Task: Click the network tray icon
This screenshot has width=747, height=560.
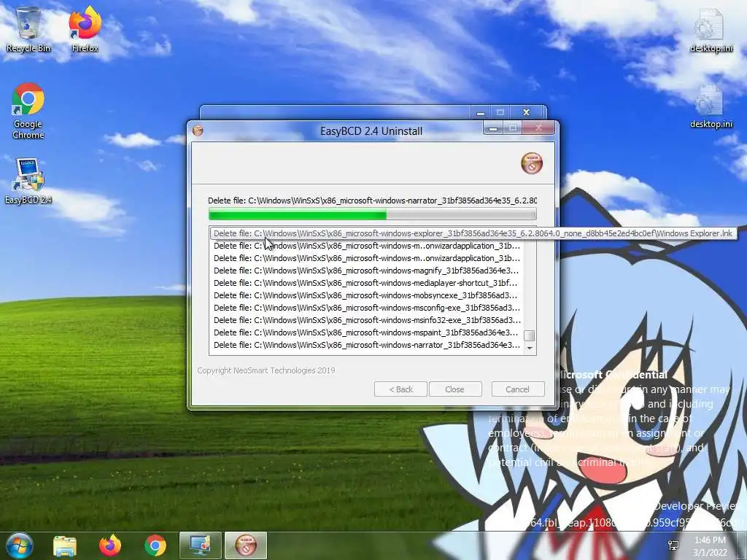Action: point(673,545)
